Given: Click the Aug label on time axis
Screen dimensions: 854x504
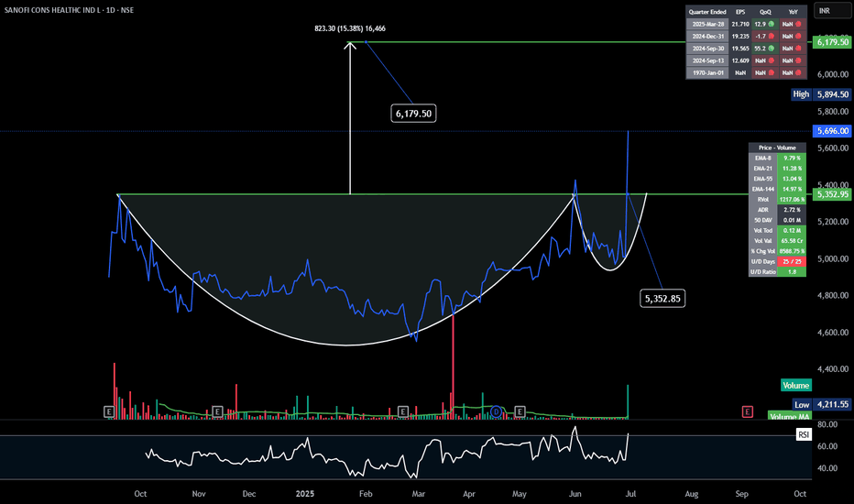Looking at the screenshot, I should 691,494.
